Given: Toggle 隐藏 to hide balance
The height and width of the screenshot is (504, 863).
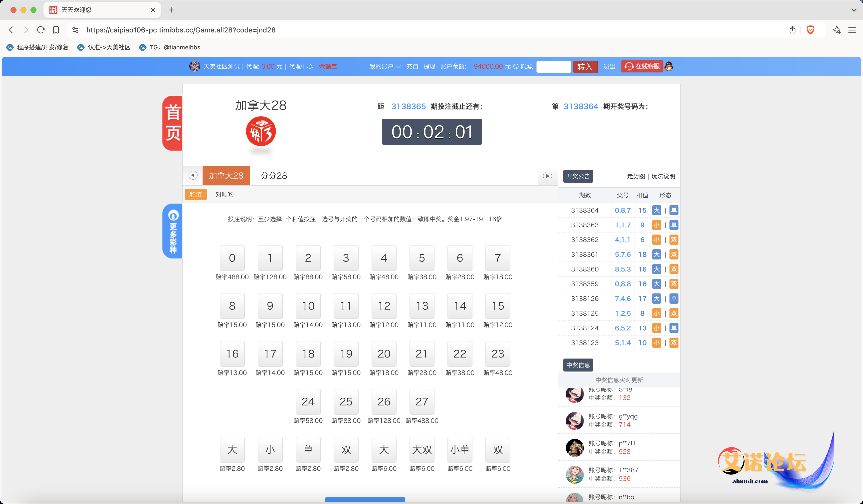Looking at the screenshot, I should pyautogui.click(x=527, y=66).
